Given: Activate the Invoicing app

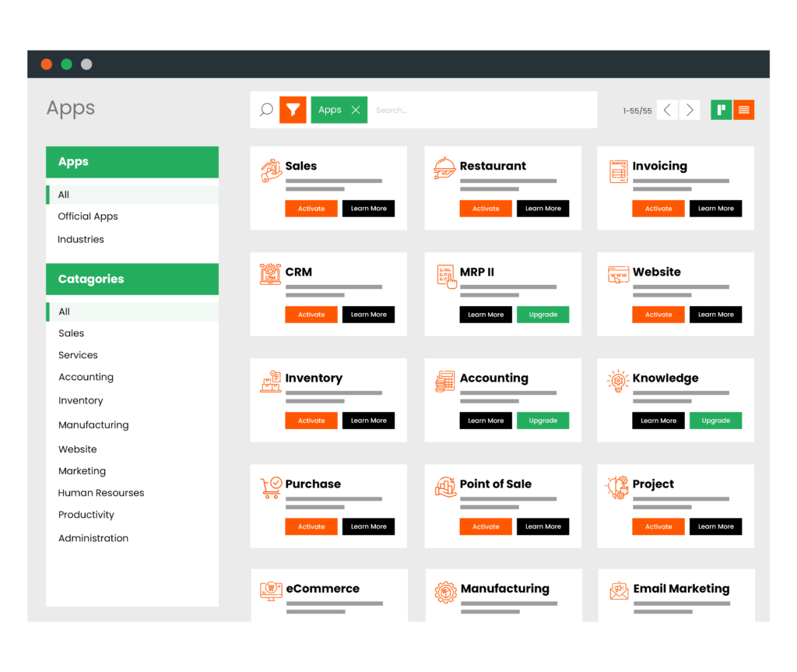Looking at the screenshot, I should pos(658,209).
